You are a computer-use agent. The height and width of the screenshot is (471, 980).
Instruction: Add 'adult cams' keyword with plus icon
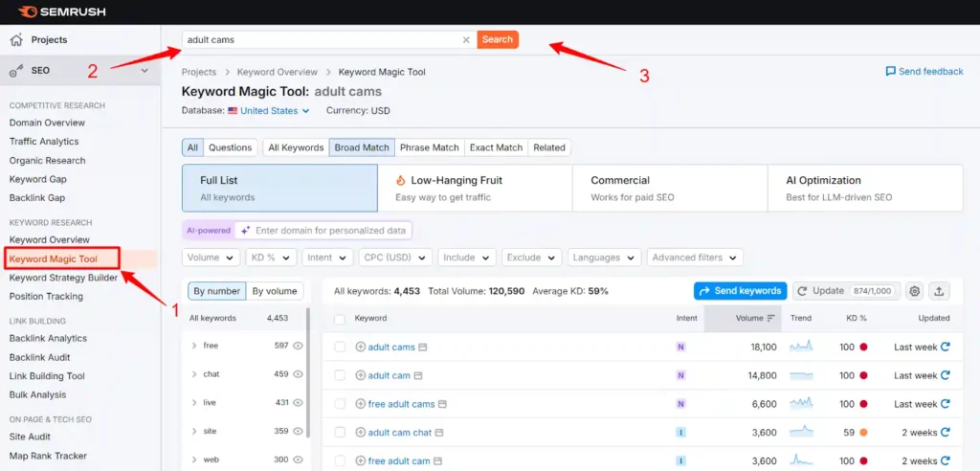[x=360, y=347]
